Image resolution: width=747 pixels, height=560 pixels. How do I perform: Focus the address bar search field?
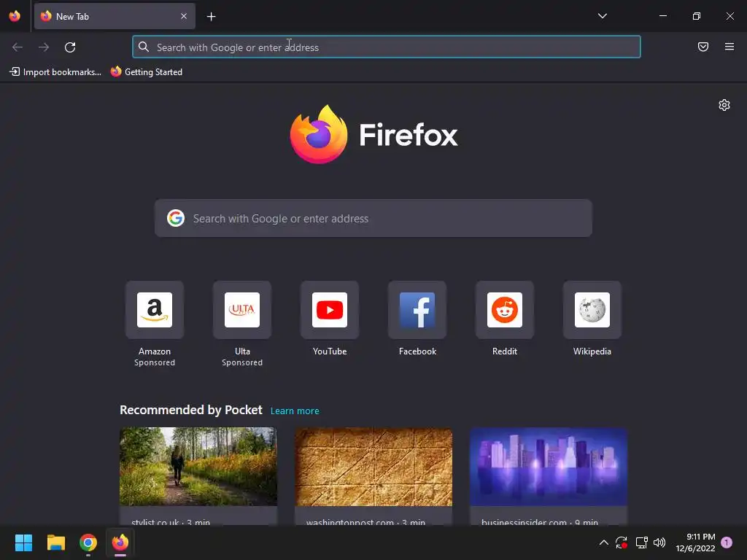coord(387,47)
